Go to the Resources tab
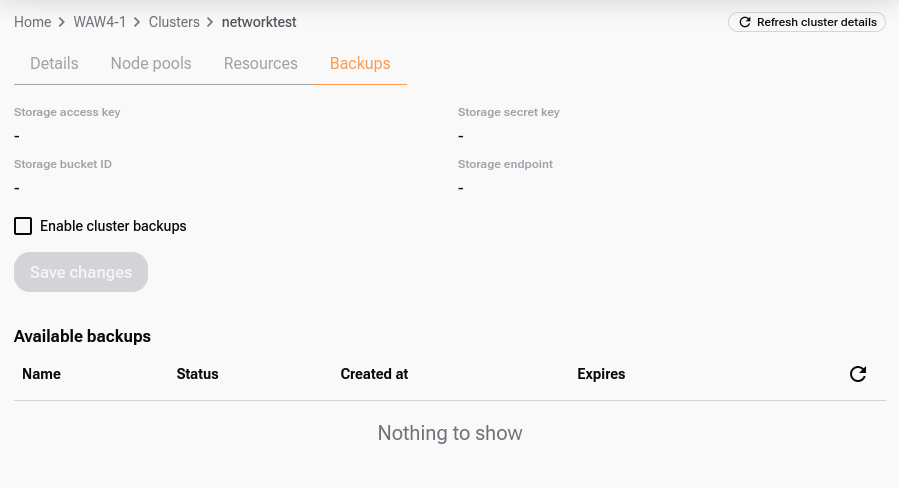The height and width of the screenshot is (488, 899). (261, 63)
